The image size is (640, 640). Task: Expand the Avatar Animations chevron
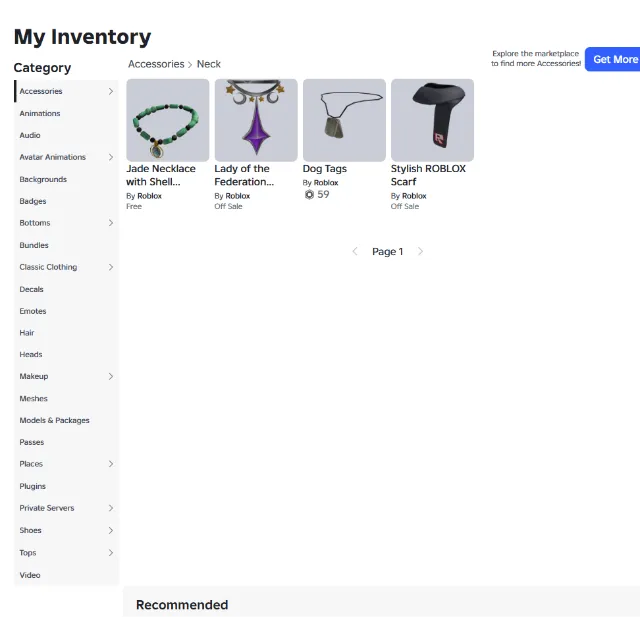tap(111, 157)
